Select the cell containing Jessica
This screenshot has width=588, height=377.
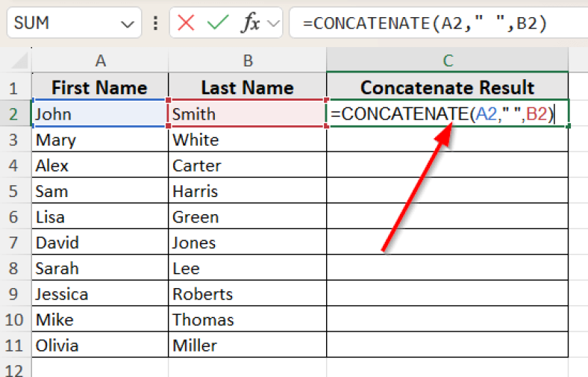pyautogui.click(x=100, y=294)
